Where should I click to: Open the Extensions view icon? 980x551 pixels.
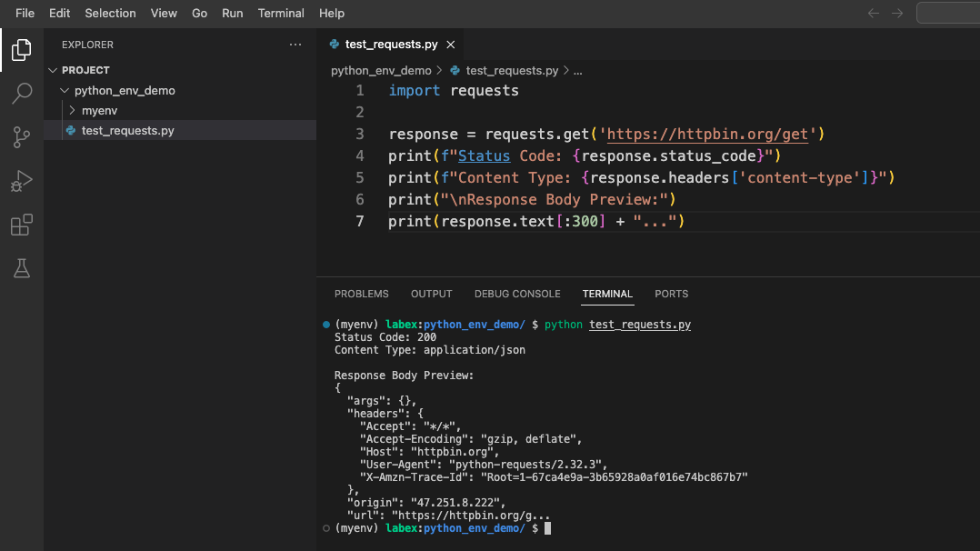tap(21, 225)
